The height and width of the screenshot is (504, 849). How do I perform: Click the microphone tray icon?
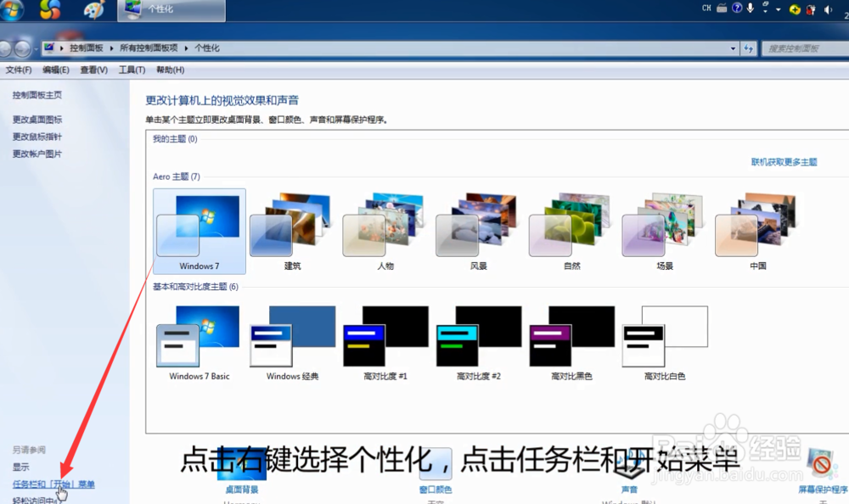[x=751, y=8]
